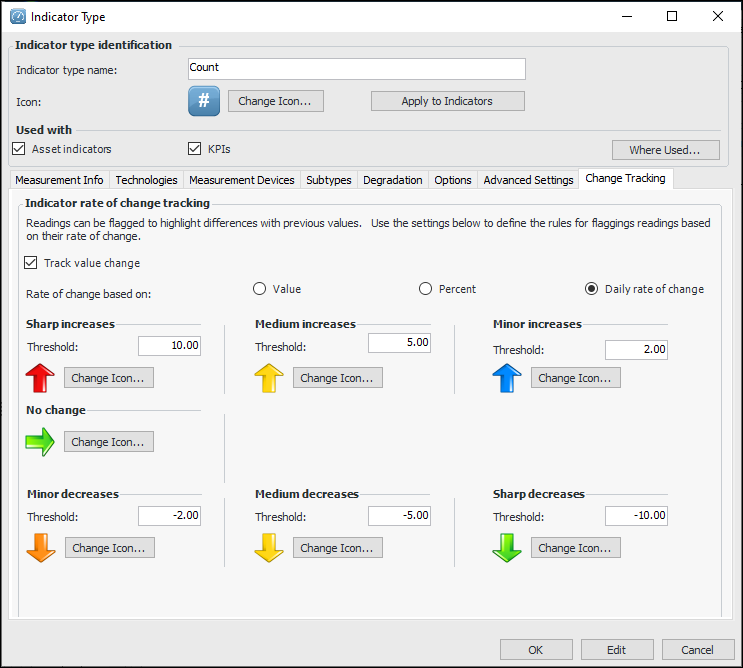Click the red sharp increases arrow icon

click(x=40, y=378)
